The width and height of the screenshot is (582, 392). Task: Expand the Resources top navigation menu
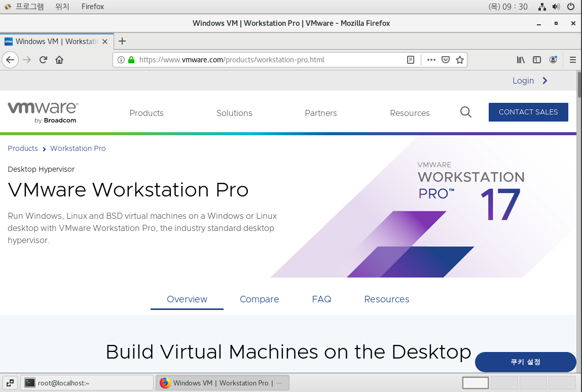click(x=410, y=113)
